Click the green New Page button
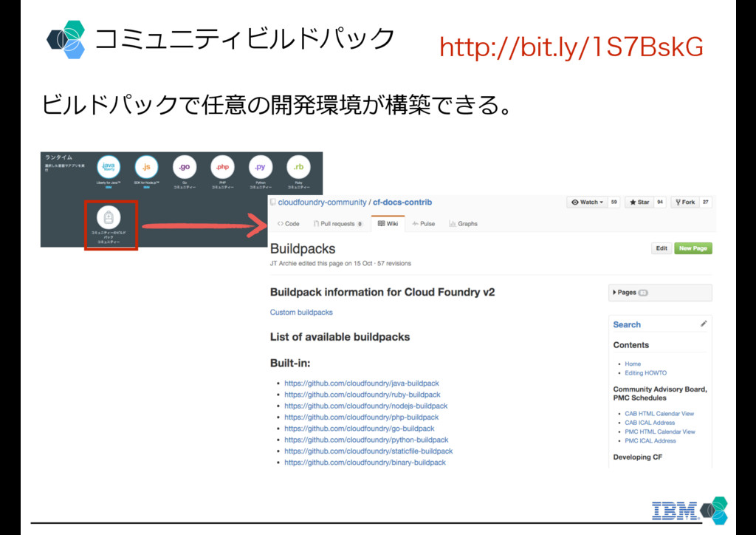Viewport: 756px width, 535px height. coord(693,248)
